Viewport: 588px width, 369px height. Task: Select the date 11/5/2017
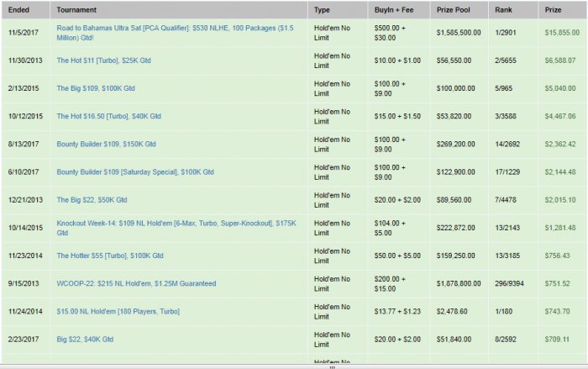coord(24,33)
